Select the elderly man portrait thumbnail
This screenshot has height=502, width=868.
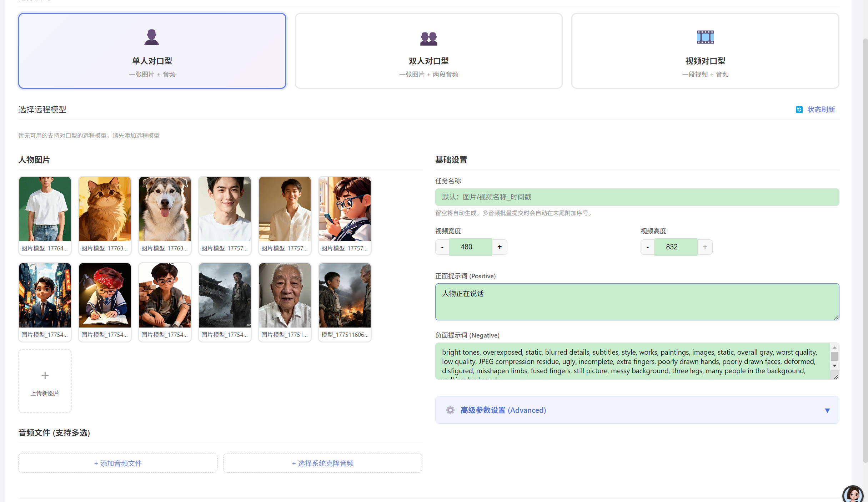(285, 295)
